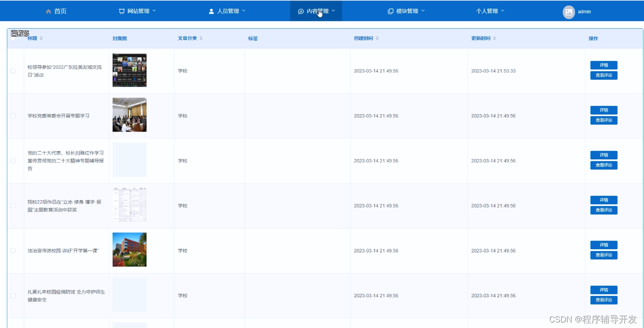644x328 pixels.
Task: Open 详情 for the 我校22项作品 article
Action: pyautogui.click(x=604, y=200)
